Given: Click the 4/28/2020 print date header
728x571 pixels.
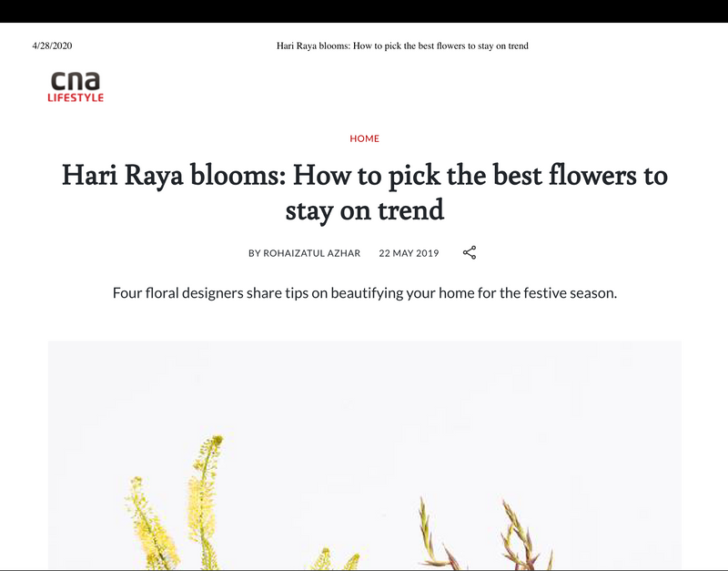Looking at the screenshot, I should (52, 46).
